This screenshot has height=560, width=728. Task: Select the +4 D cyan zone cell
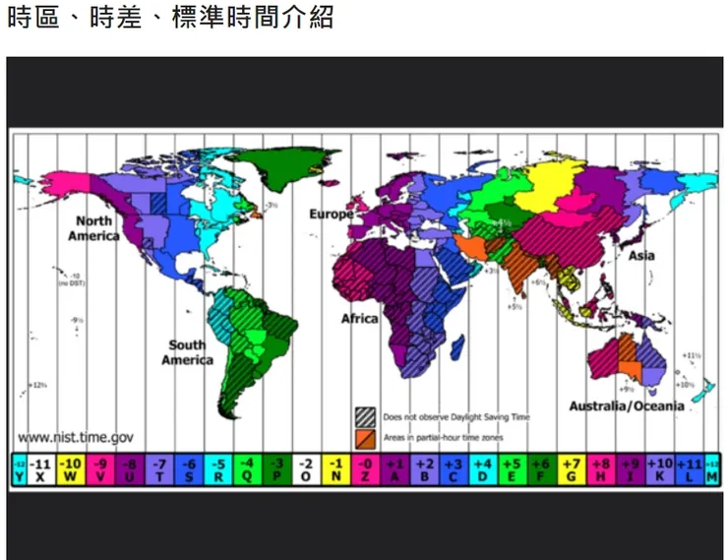point(483,469)
